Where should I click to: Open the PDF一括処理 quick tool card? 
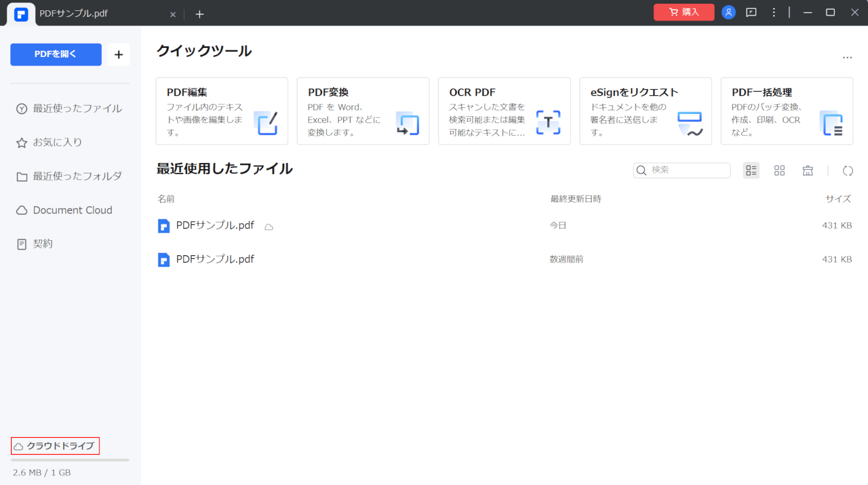[787, 111]
